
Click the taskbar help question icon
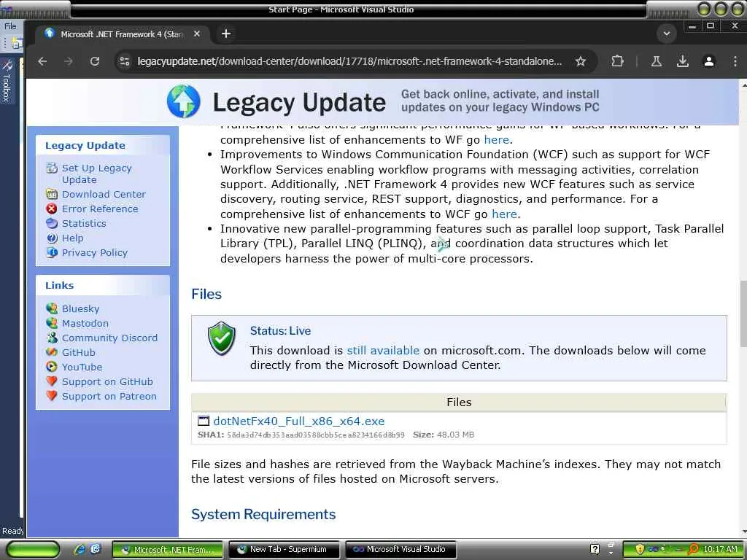tap(595, 550)
